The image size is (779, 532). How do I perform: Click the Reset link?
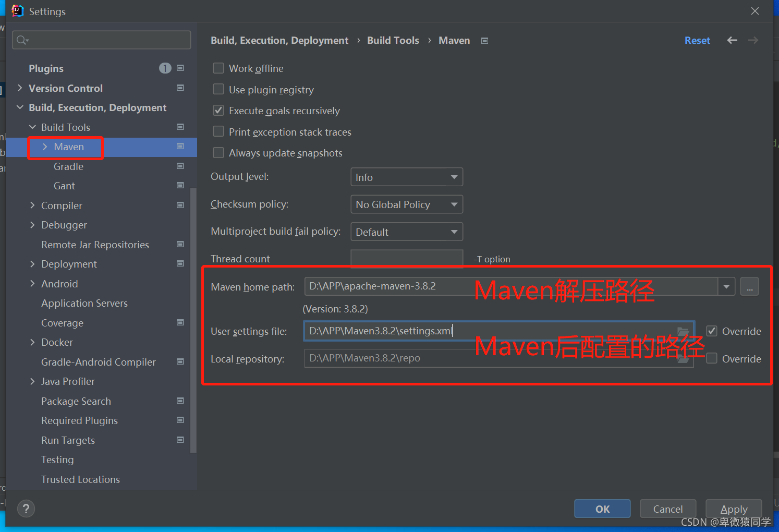click(697, 40)
